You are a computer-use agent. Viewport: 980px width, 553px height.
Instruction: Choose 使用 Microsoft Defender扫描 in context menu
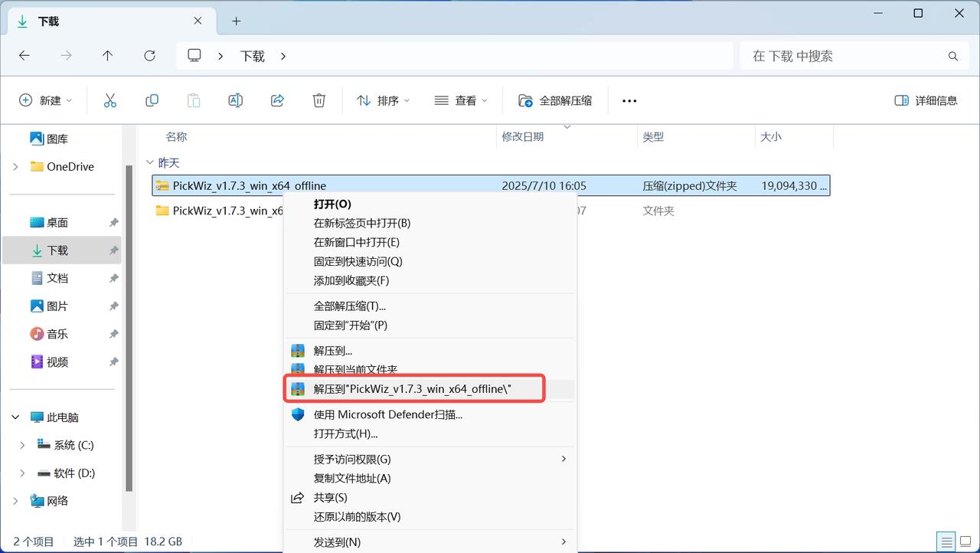coord(387,414)
